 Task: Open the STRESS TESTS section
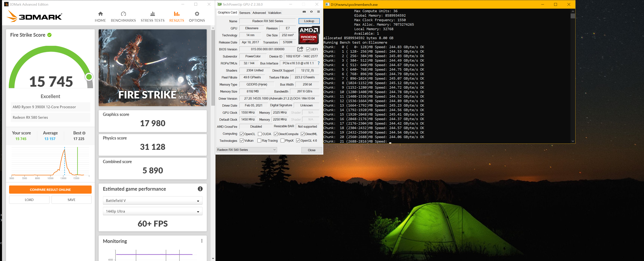[x=153, y=17]
